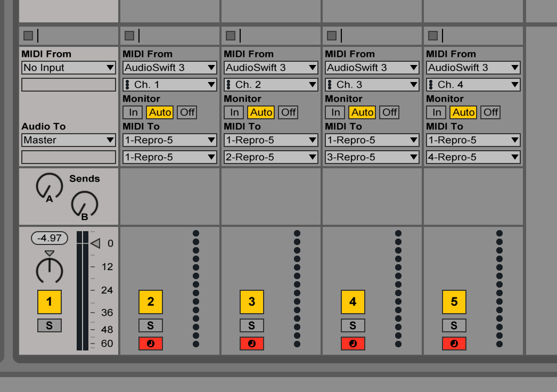557x392 pixels.
Task: Toggle track 2 activator button
Action: (151, 302)
